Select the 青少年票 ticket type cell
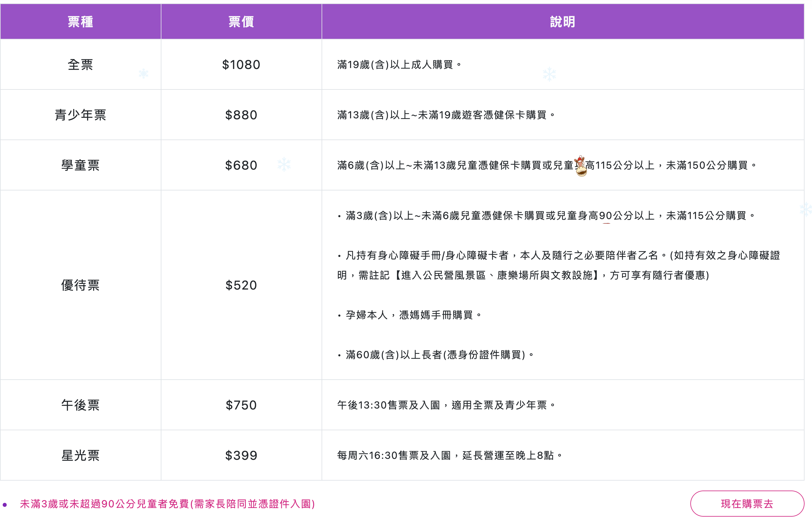The height and width of the screenshot is (530, 812). [80, 115]
